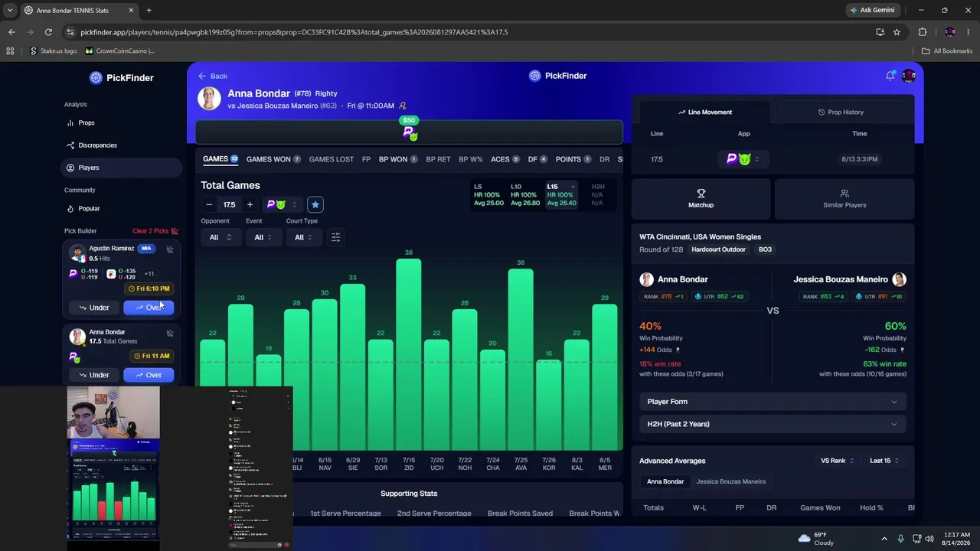Open chart filter settings sliders icon
The width and height of the screenshot is (980, 551).
click(335, 237)
